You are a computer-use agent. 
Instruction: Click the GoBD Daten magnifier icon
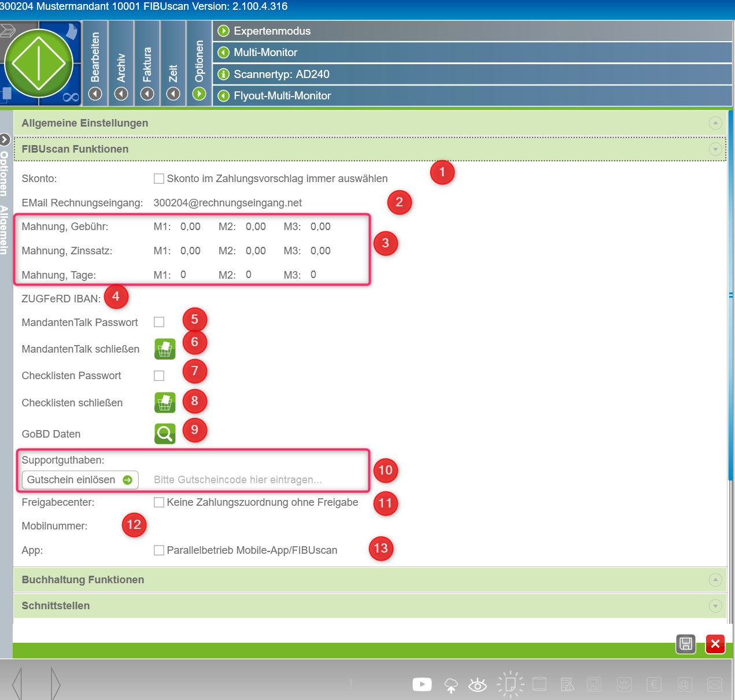[165, 434]
